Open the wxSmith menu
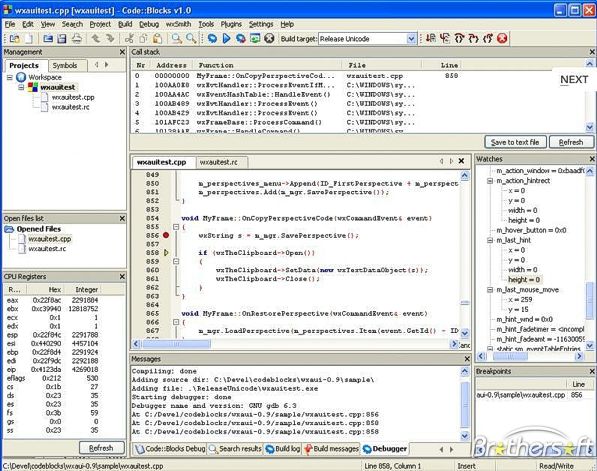Image resolution: width=597 pixels, height=471 pixels. coord(178,24)
